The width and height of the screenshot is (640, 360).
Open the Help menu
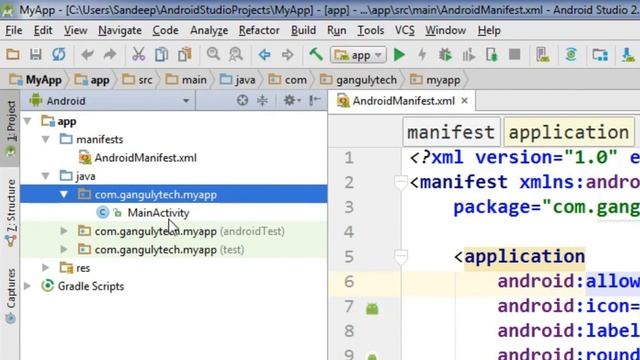tap(489, 31)
